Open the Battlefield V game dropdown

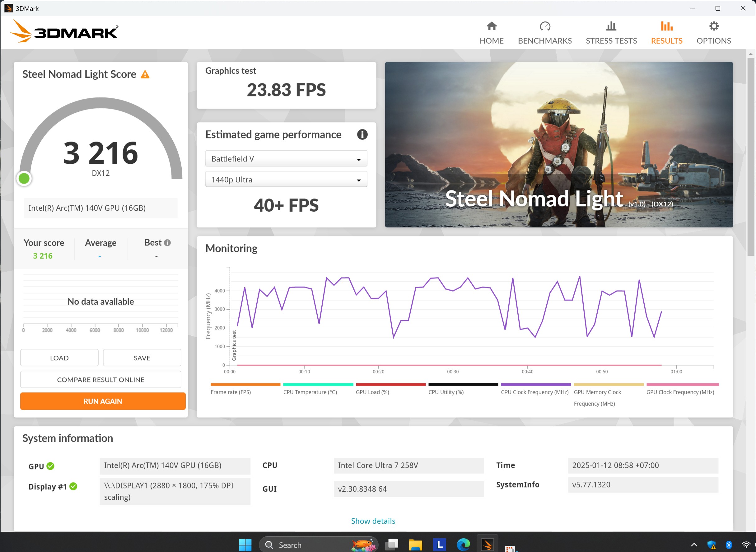point(286,159)
